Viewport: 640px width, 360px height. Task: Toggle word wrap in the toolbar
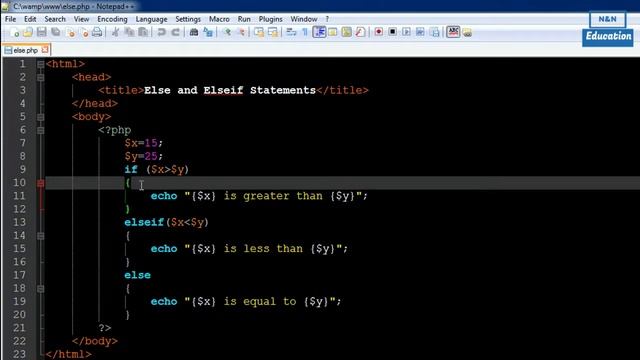point(291,32)
